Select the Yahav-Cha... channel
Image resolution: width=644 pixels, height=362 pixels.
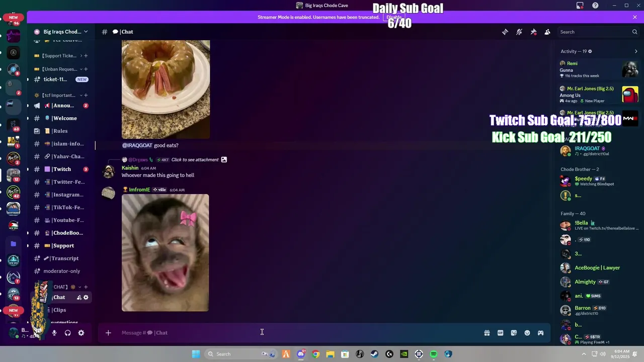tap(61, 156)
